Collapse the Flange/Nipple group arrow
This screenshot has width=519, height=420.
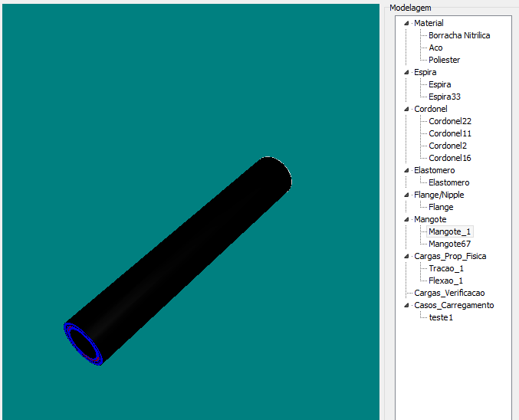tap(406, 195)
